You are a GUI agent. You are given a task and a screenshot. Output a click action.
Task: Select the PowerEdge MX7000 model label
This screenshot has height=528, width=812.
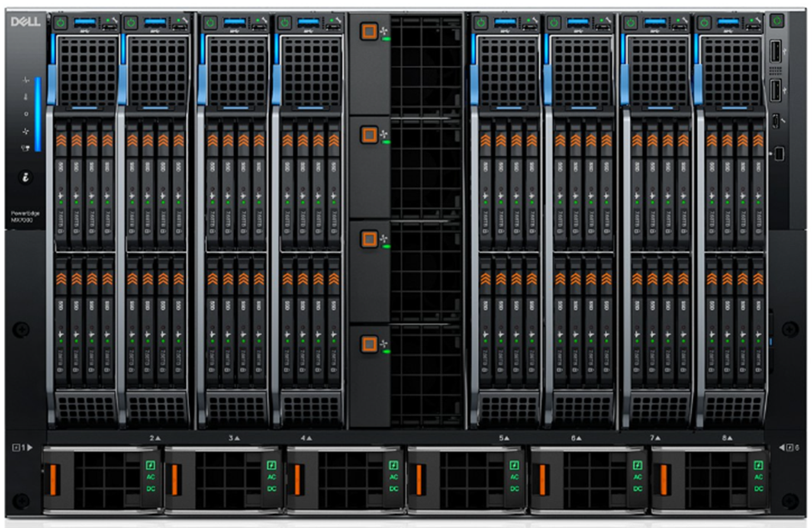(25, 217)
